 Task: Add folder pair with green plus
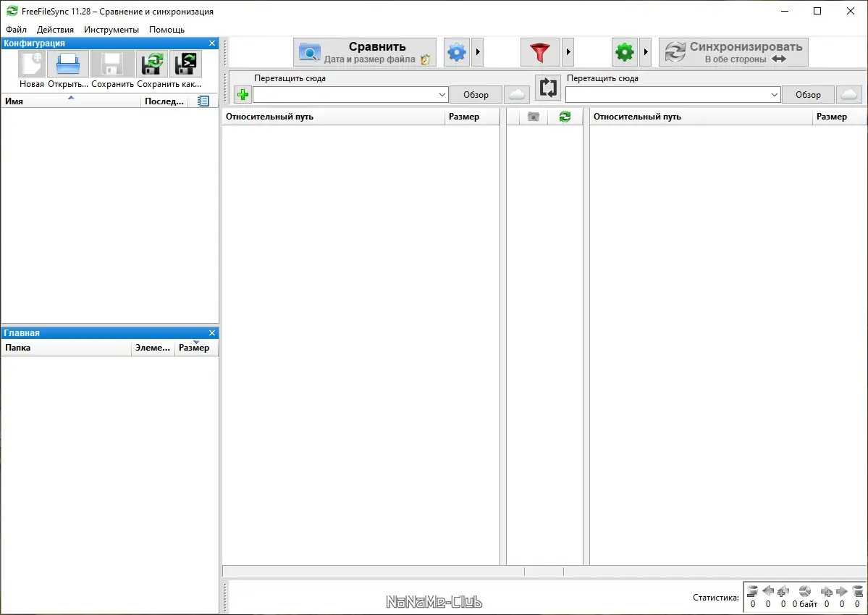(243, 95)
